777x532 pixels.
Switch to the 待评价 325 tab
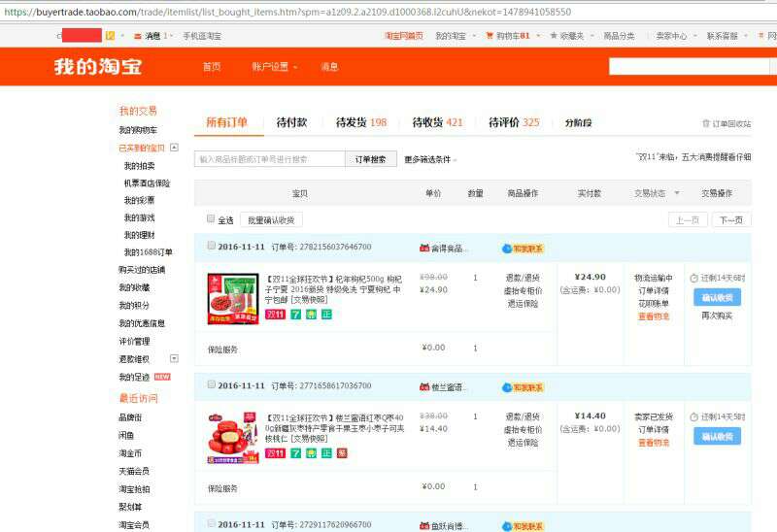(x=514, y=122)
